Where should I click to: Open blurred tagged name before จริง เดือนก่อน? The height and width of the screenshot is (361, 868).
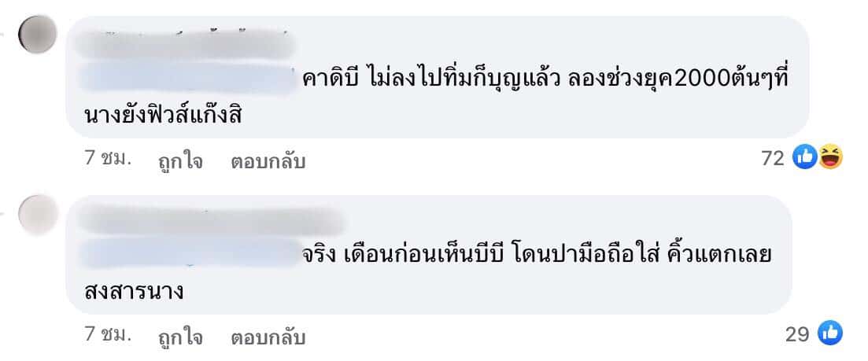coord(190,254)
